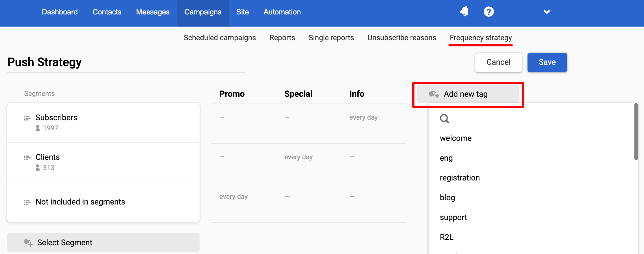Viewport: 644px width, 254px height.
Task: Click the tag list scrollbar
Action: click(636, 132)
